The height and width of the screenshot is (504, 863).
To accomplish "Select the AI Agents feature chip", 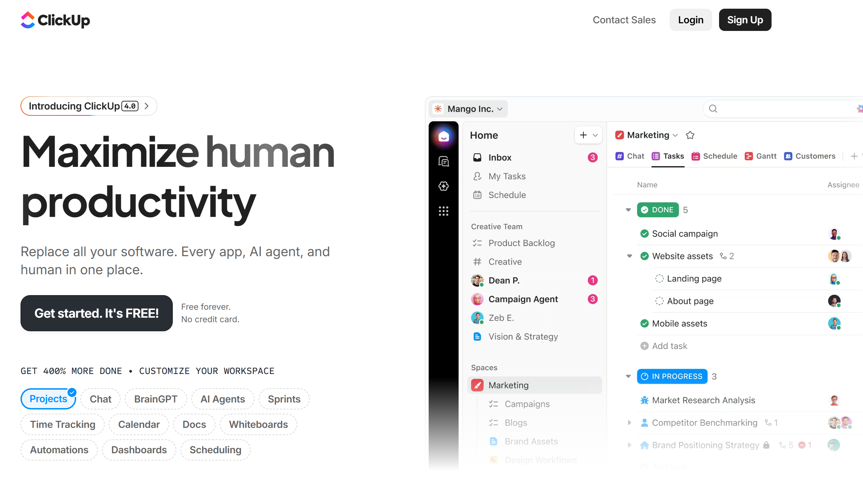I will coord(223,399).
